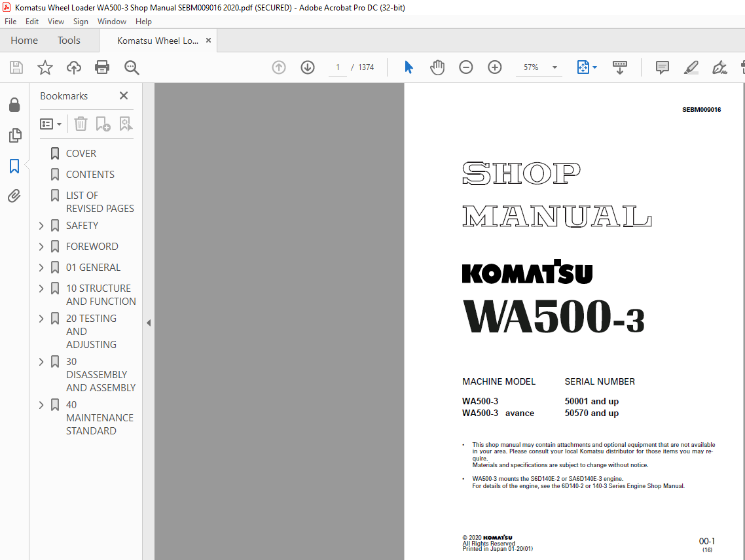Choose the Selection arrow tool
This screenshot has height=560, width=745.
click(x=409, y=67)
